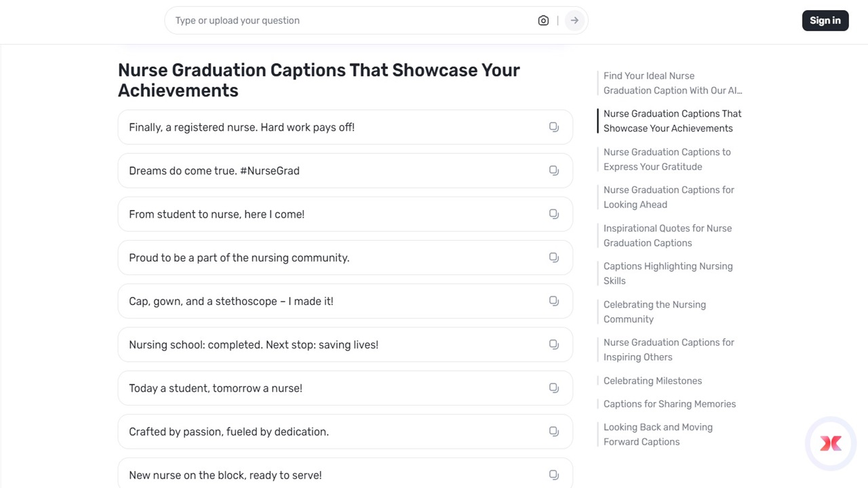Viewport: 868px width, 488px height.
Task: Go to "Captions for Sharing Memories" section
Action: click(669, 404)
